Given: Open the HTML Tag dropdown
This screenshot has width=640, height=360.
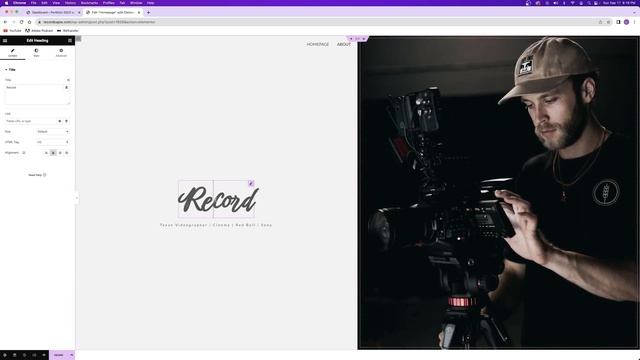Looking at the screenshot, I should [x=53, y=142].
